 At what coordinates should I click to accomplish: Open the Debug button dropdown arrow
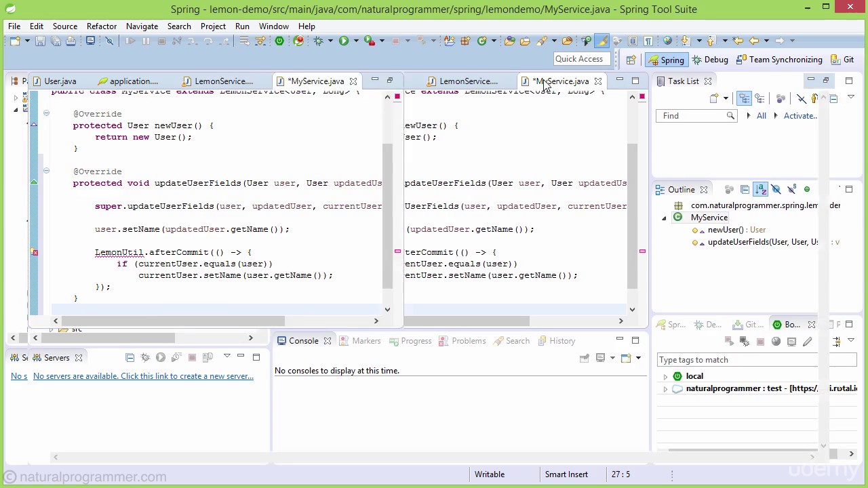click(329, 41)
